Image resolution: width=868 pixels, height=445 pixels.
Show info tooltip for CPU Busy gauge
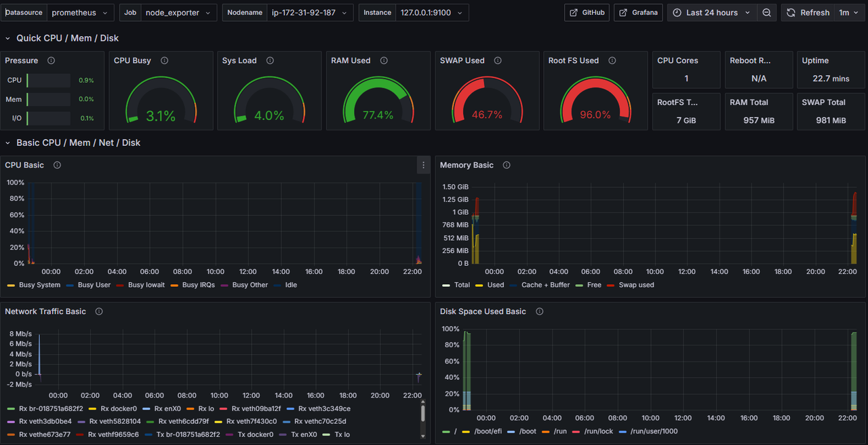point(164,60)
